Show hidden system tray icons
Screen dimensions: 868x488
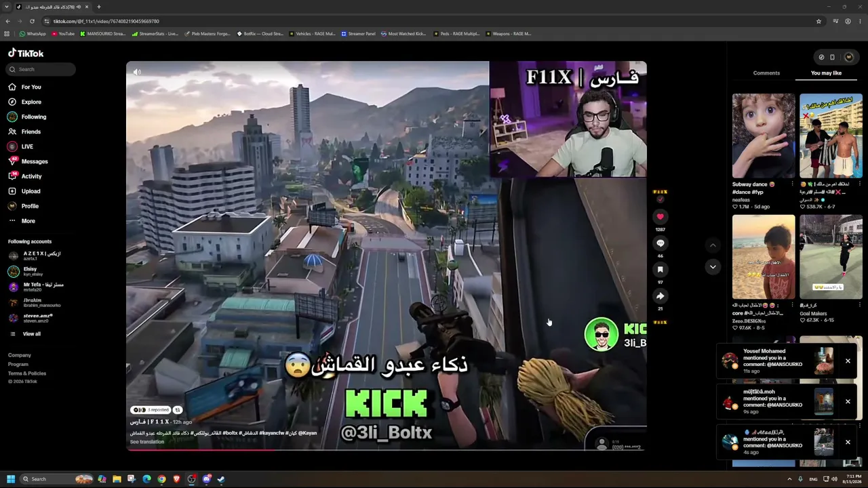789,479
